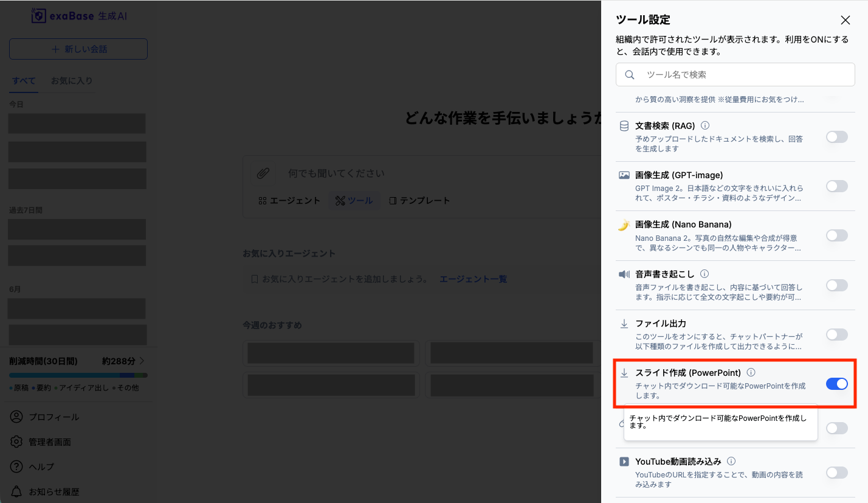Click the 文書検索 database icon

click(624, 126)
